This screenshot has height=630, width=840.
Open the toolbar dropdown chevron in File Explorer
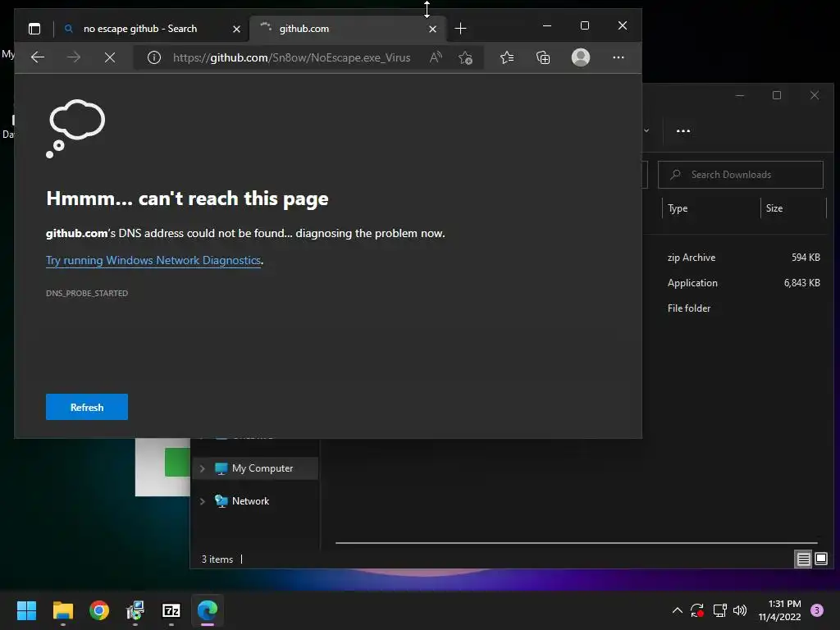(646, 130)
